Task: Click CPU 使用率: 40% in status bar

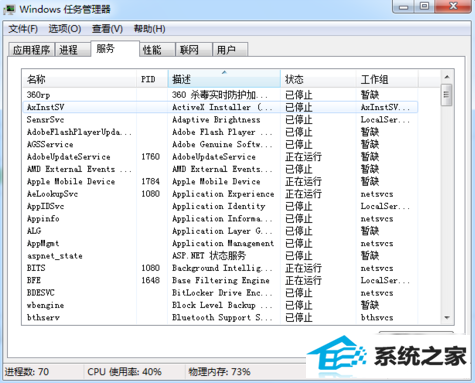Action: [124, 372]
